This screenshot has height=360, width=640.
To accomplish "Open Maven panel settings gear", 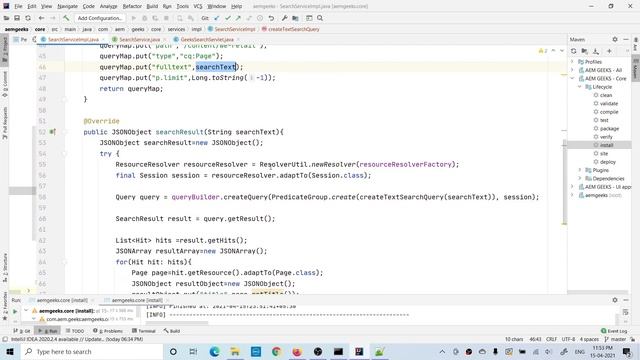I will click(615, 39).
